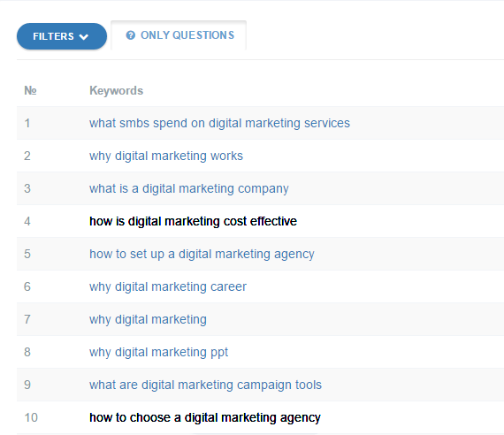Click row number 10 cell
504x435 pixels.
[x=31, y=417]
